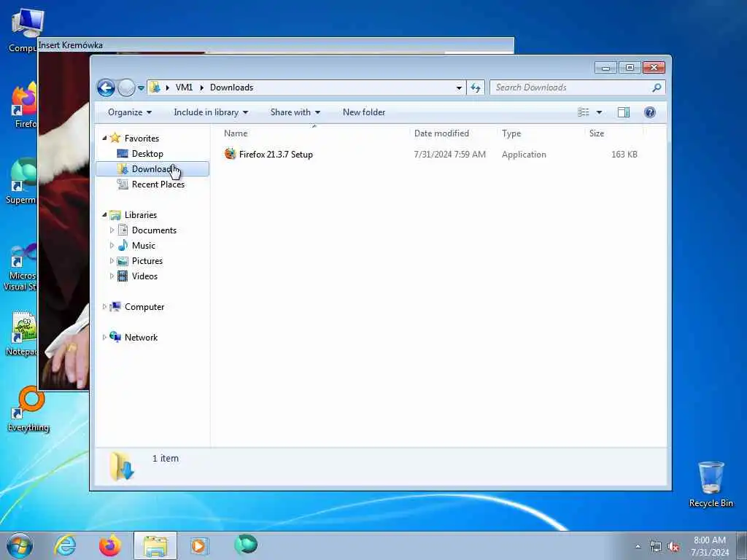Select Downloads in the address breadcrumb
This screenshot has height=560, width=747.
(x=231, y=87)
